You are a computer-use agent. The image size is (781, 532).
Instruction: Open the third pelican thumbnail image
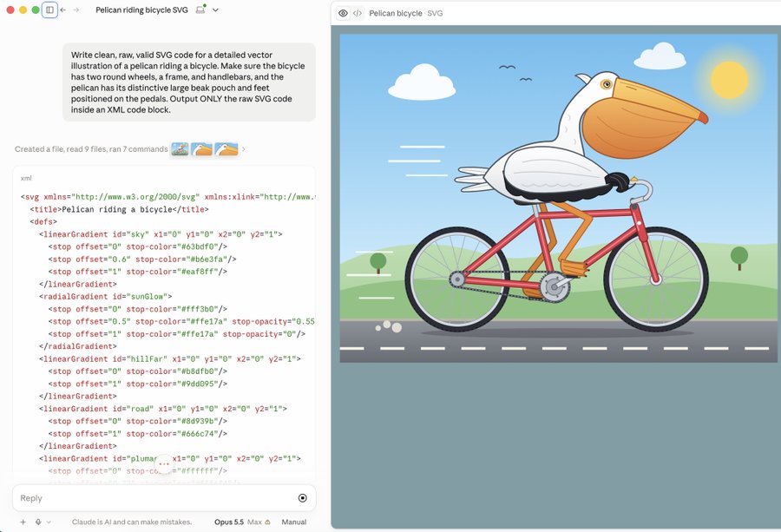(x=226, y=149)
